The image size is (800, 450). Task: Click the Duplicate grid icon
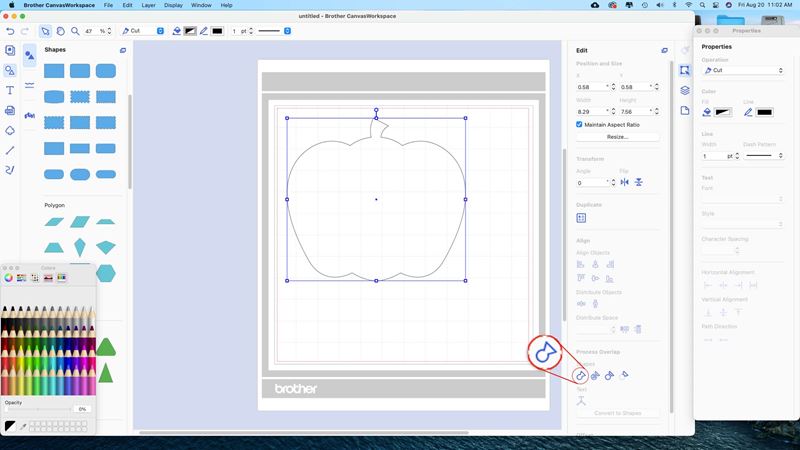click(x=581, y=218)
